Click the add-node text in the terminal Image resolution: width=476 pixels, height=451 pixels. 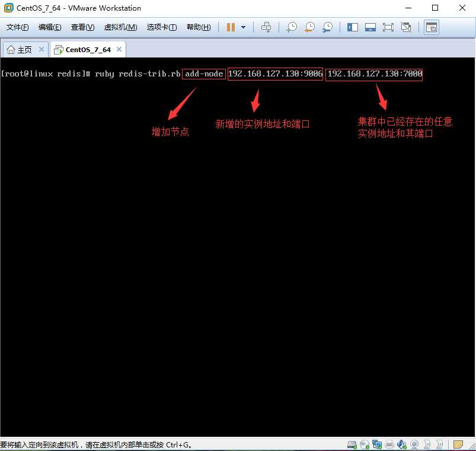(x=204, y=73)
